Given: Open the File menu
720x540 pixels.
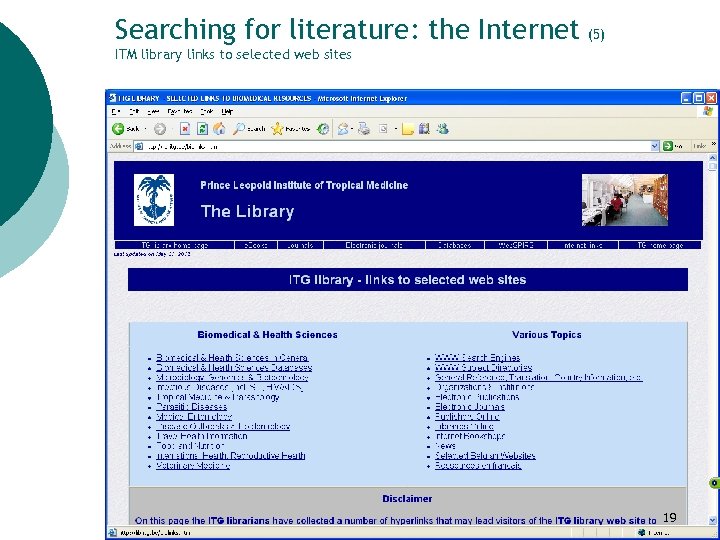Looking at the screenshot, I should point(116,111).
